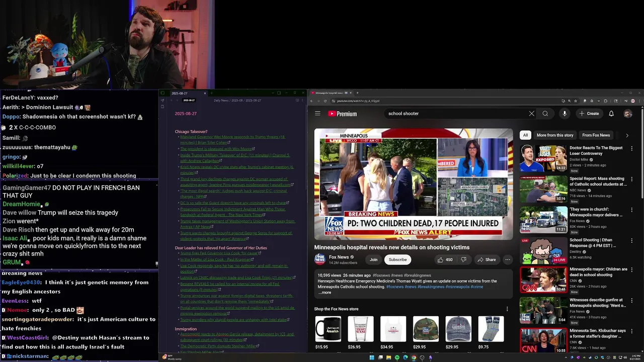Like the Fox News video
The height and width of the screenshot is (362, 644).
[x=445, y=259]
